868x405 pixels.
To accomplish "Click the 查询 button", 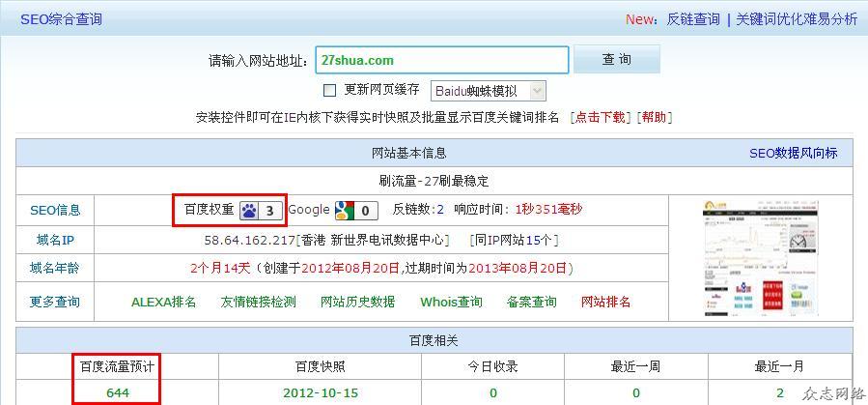I will pos(617,59).
